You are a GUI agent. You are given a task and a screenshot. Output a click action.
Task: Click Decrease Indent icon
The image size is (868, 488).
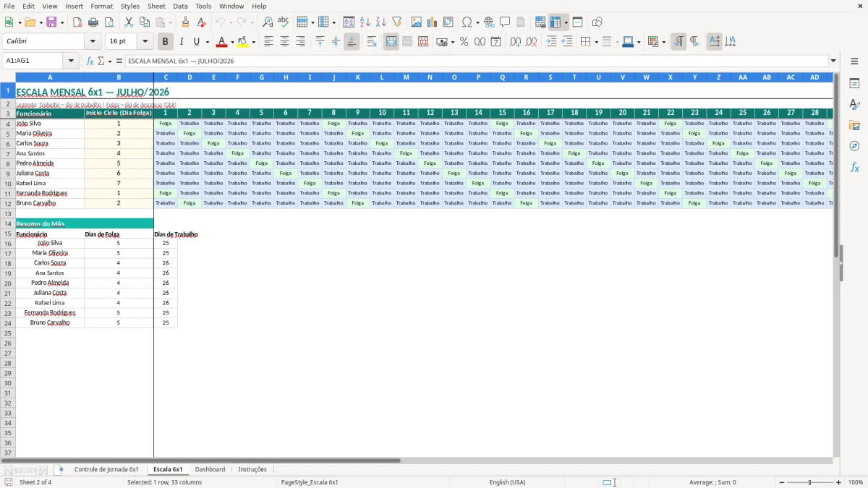(567, 42)
